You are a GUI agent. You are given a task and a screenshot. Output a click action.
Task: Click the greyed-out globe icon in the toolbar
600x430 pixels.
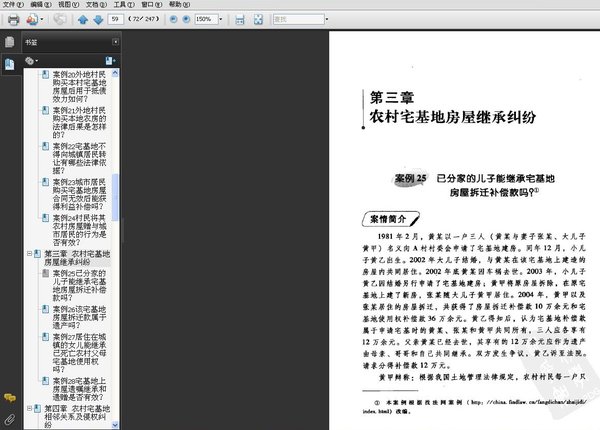(x=60, y=19)
